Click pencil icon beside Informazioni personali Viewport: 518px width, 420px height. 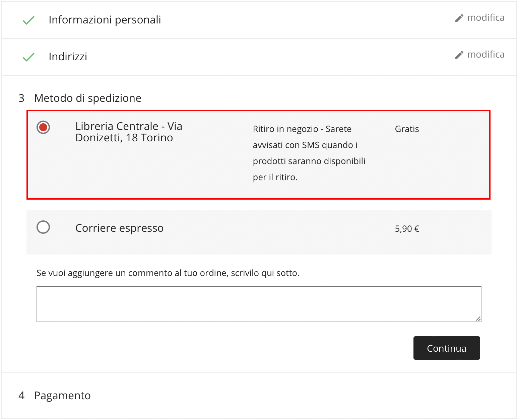(459, 18)
